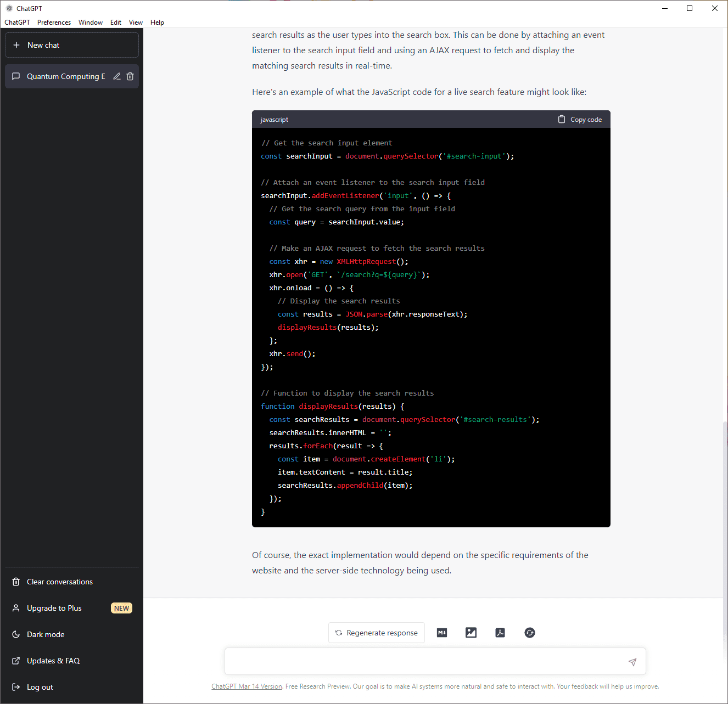728x704 pixels.
Task: Click the javascript language label
Action: [x=274, y=120]
